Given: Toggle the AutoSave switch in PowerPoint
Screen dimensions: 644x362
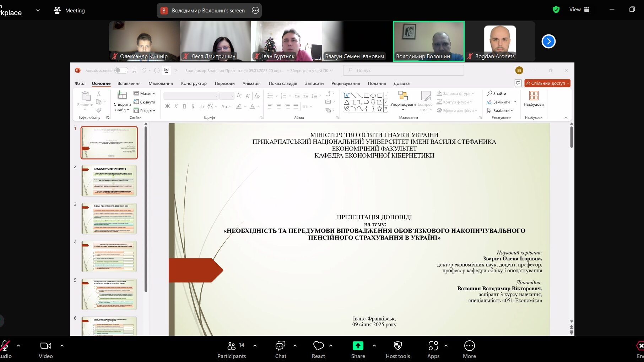Looking at the screenshot, I should point(121,71).
